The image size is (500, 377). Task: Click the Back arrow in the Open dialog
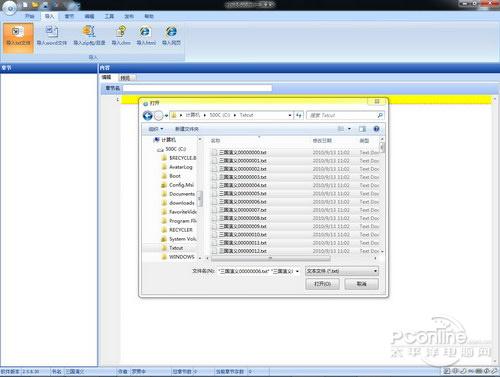[148, 115]
